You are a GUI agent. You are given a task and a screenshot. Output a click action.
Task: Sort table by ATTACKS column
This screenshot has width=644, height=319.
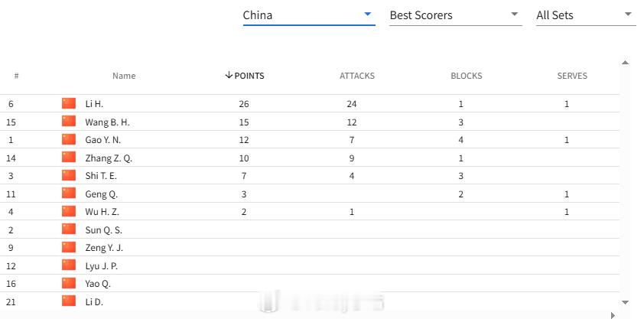(x=357, y=76)
